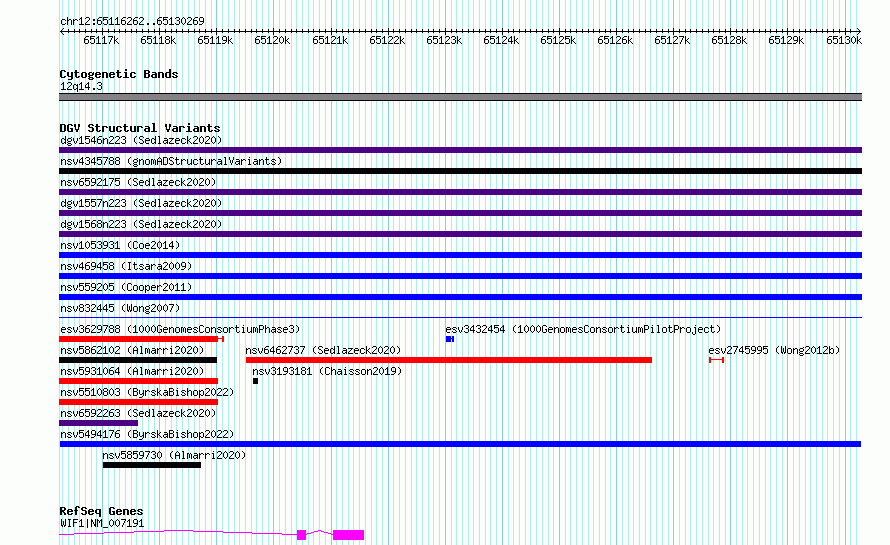890x545 pixels.
Task: Select the small magenta WIF1 exon block
Action: point(301,535)
